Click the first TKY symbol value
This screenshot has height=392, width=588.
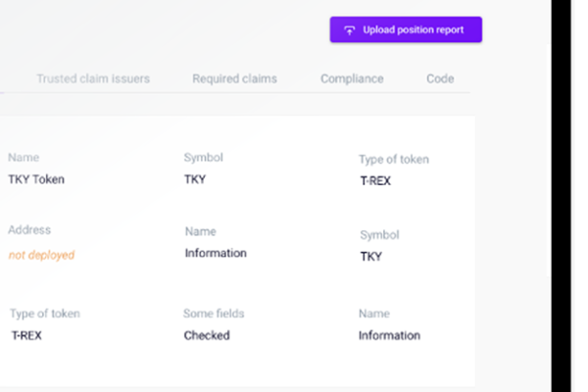195,179
